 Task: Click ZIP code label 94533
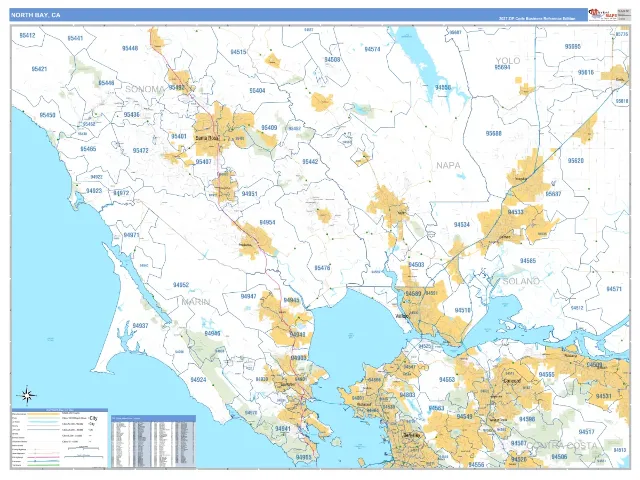tap(516, 212)
